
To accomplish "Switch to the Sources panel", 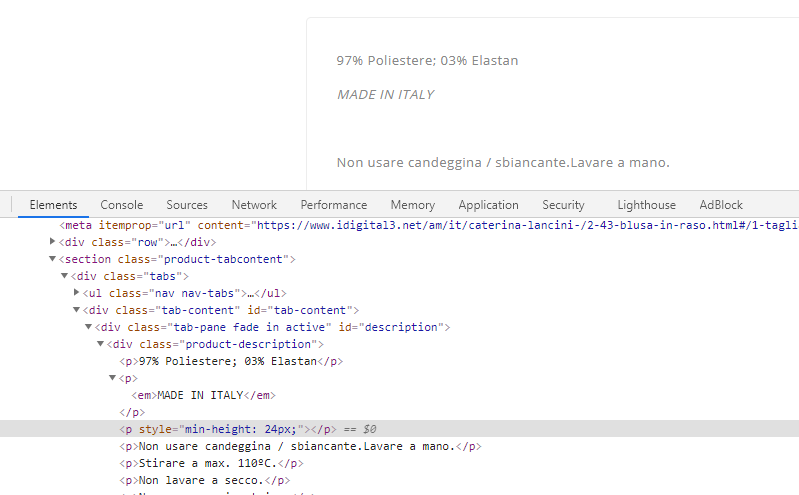I will 187,205.
